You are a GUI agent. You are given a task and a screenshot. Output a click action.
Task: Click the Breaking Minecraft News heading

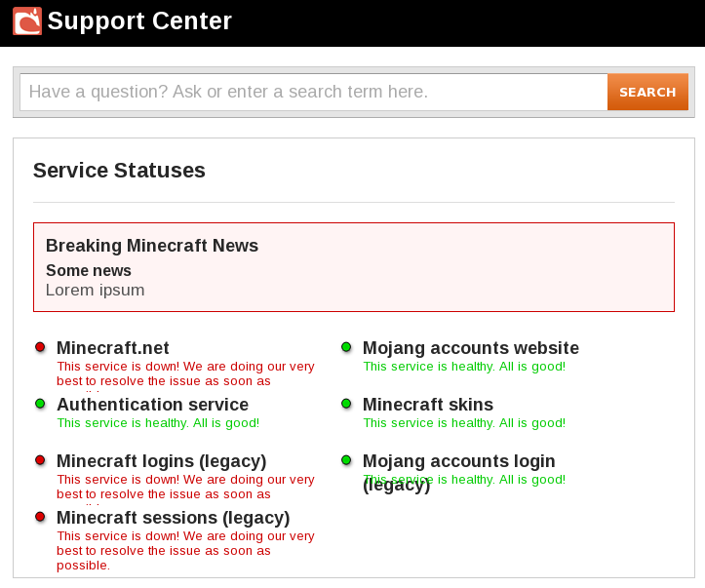pos(152,246)
